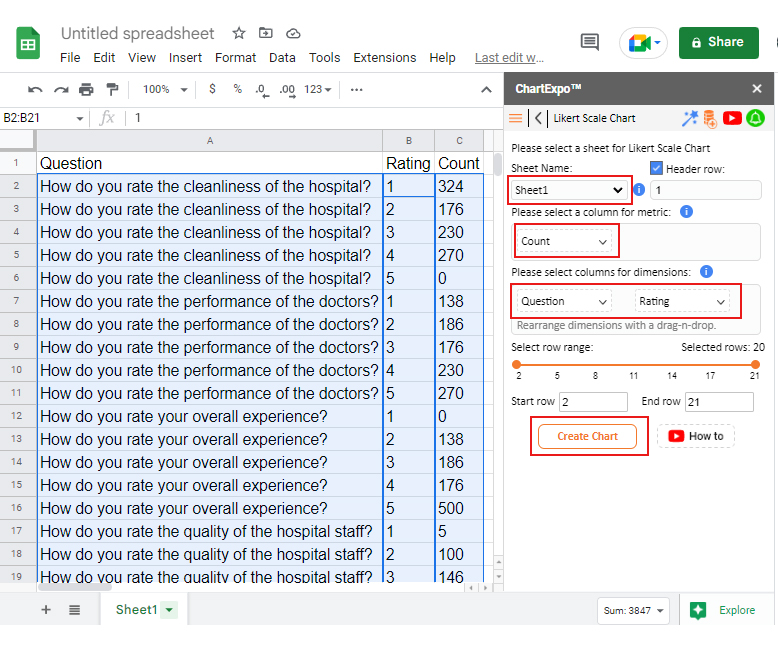Open the Format menu
This screenshot has width=778, height=648.
tap(235, 58)
